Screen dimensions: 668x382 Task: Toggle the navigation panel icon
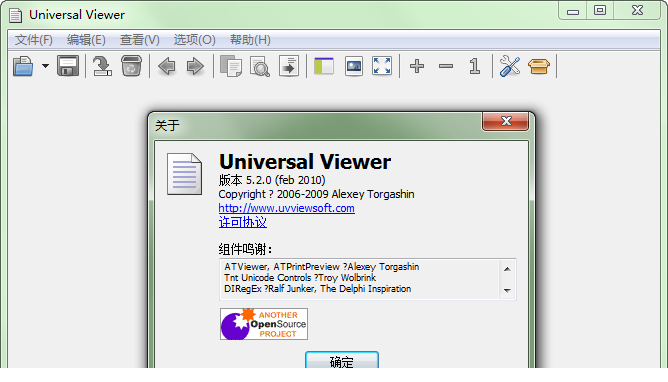(x=324, y=66)
